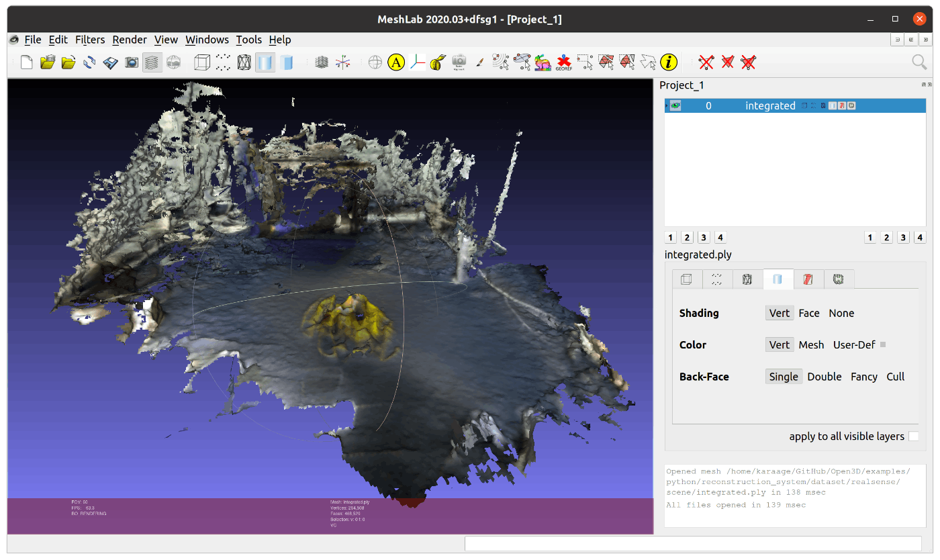Open the yellow A annotation tool
Screen dimensions: 940x560
(396, 62)
